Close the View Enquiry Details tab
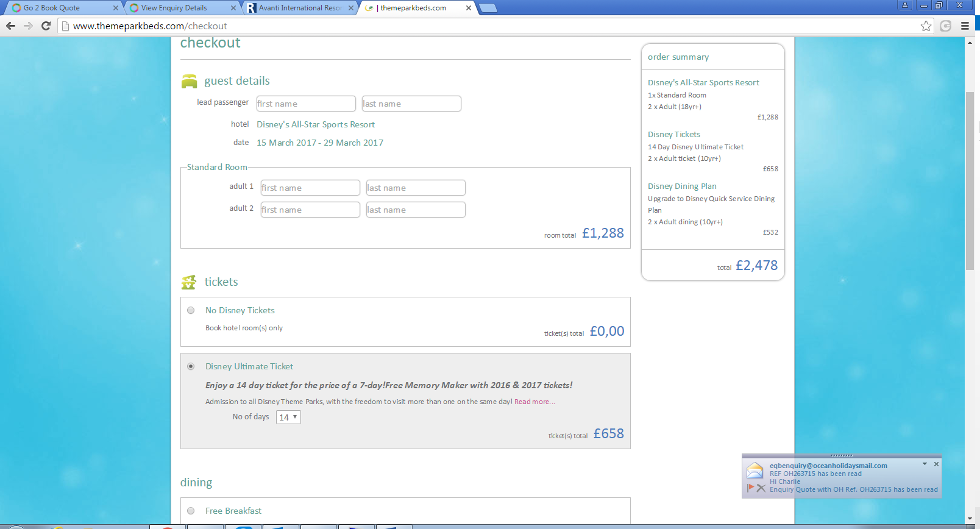980x529 pixels. (x=233, y=8)
